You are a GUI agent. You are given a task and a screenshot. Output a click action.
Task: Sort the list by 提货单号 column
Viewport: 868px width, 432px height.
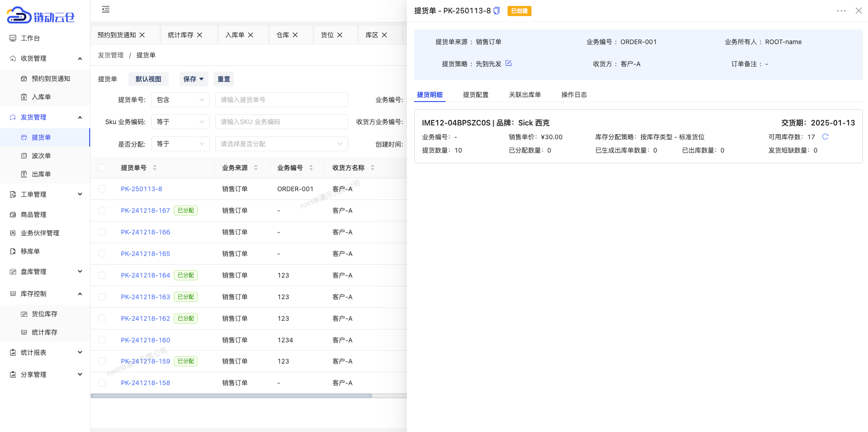click(x=154, y=168)
